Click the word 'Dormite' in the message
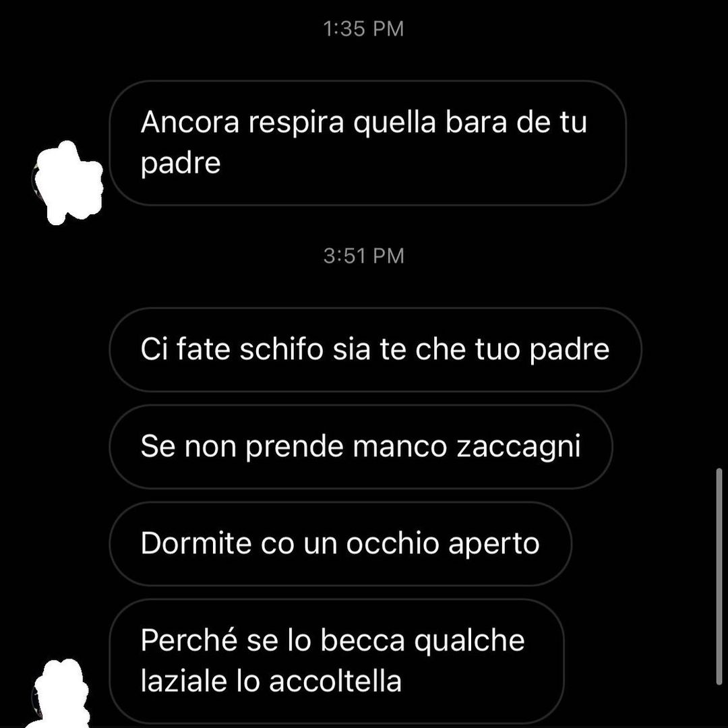728x728 pixels. click(196, 543)
